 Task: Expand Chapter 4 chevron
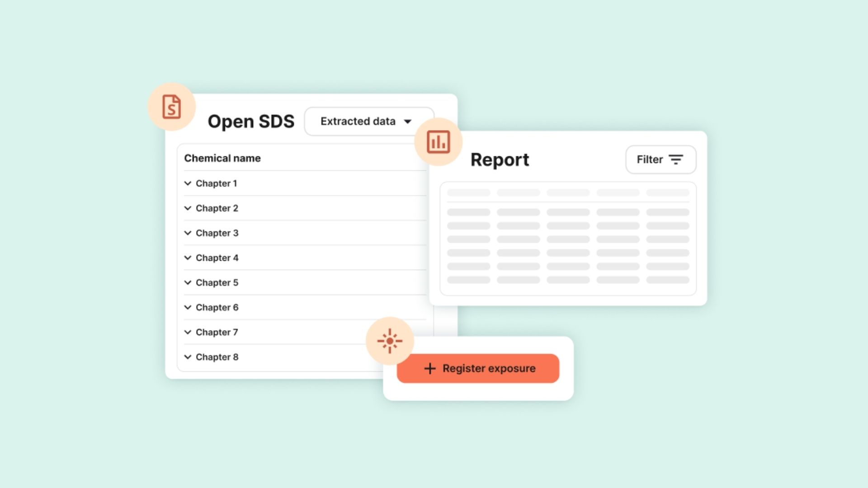tap(188, 258)
